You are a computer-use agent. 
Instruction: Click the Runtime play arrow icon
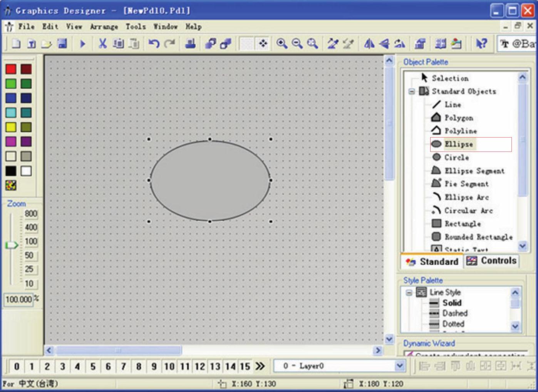82,44
